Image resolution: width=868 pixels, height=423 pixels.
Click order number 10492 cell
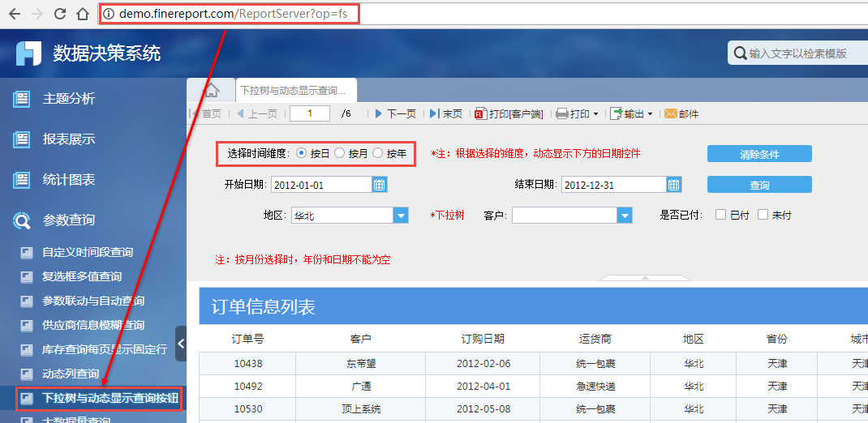click(247, 386)
